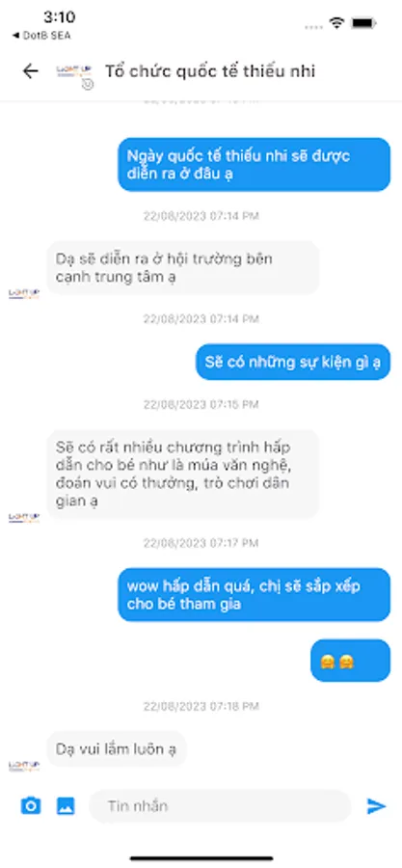Tap the battery status icon

[x=364, y=23]
